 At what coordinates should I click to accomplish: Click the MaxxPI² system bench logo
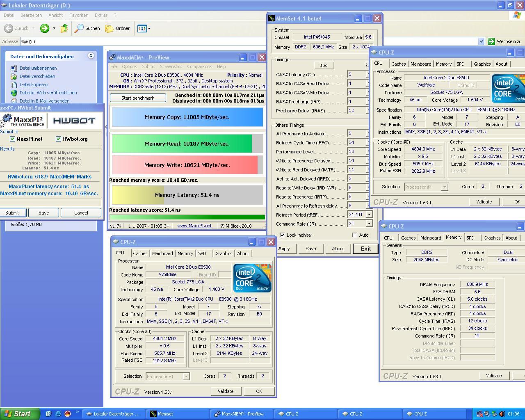[23, 121]
